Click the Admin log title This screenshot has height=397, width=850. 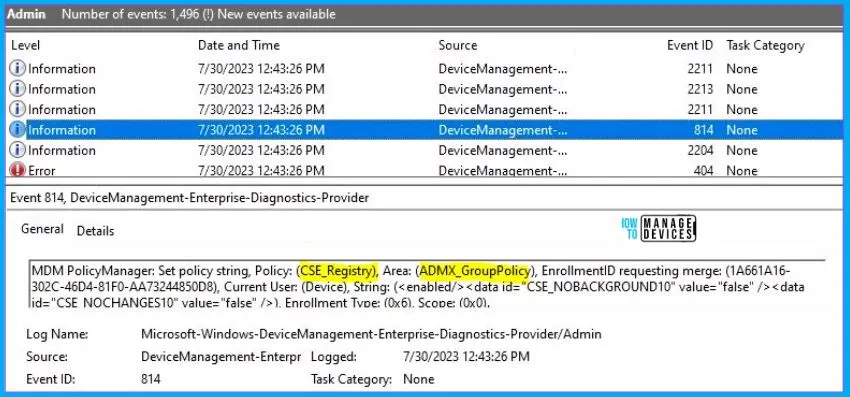tap(26, 14)
